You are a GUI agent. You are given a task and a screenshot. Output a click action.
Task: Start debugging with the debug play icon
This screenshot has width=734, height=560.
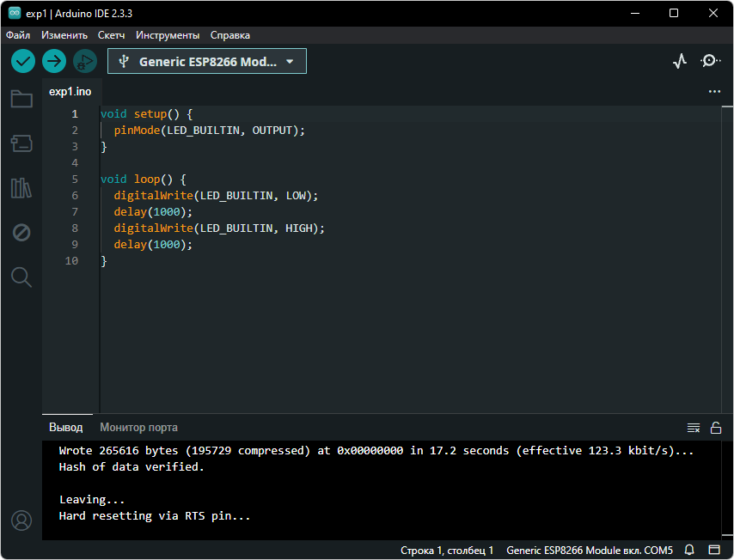(x=84, y=61)
